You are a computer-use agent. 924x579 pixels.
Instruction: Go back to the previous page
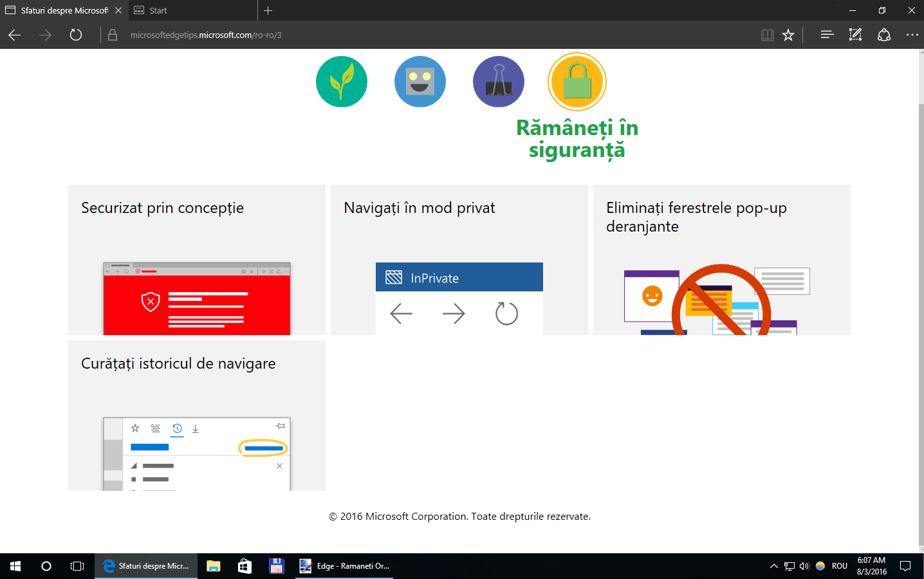pyautogui.click(x=15, y=35)
